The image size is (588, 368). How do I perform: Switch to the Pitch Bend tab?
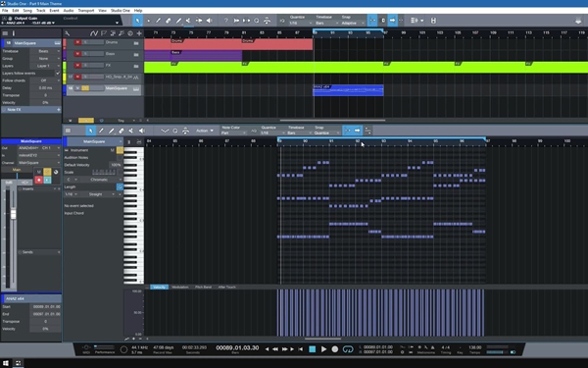click(x=203, y=287)
